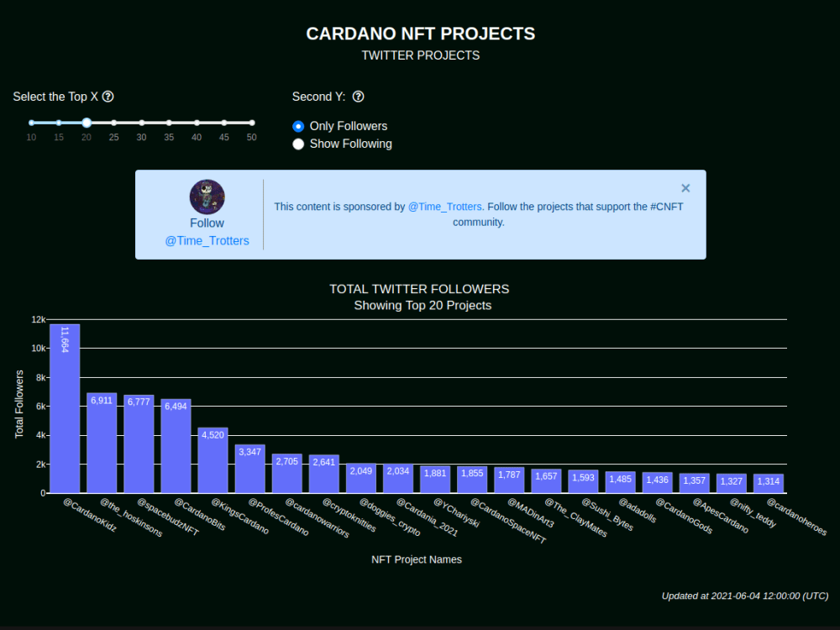Set the Top X slider to 30
The height and width of the screenshot is (630, 840).
coord(141,122)
